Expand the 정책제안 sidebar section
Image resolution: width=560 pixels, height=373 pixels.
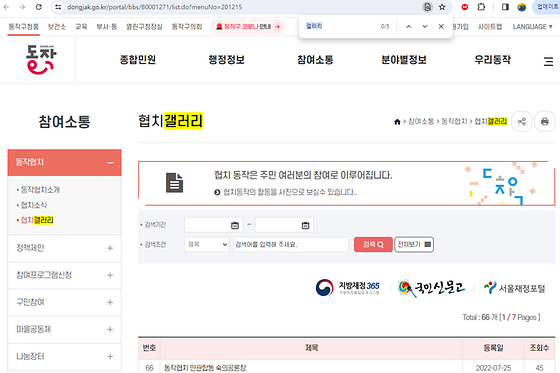coord(110,248)
